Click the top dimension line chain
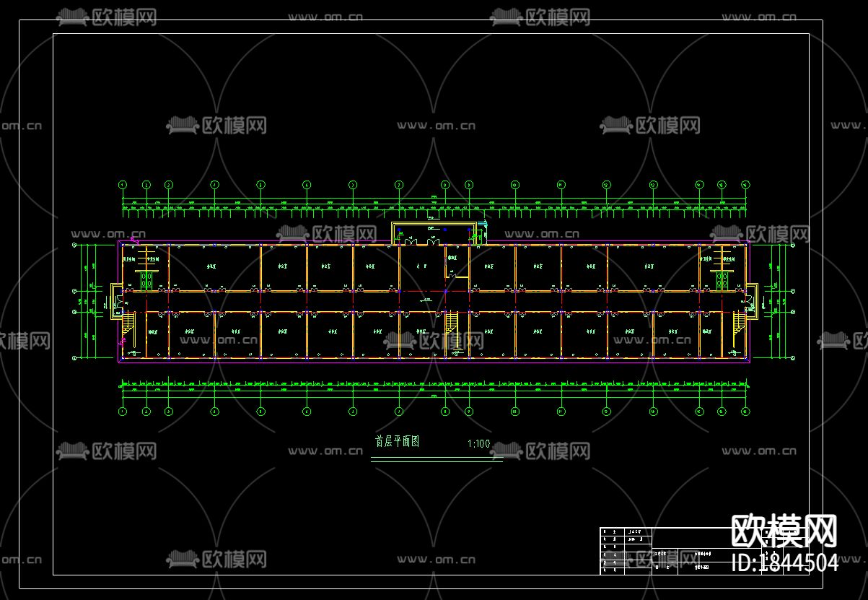868x600 pixels. (434, 208)
